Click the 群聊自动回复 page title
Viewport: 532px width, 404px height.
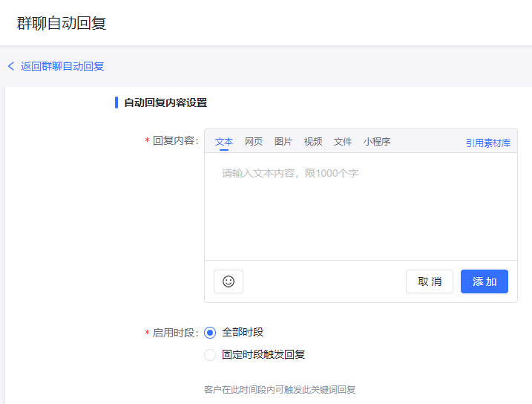pos(62,23)
